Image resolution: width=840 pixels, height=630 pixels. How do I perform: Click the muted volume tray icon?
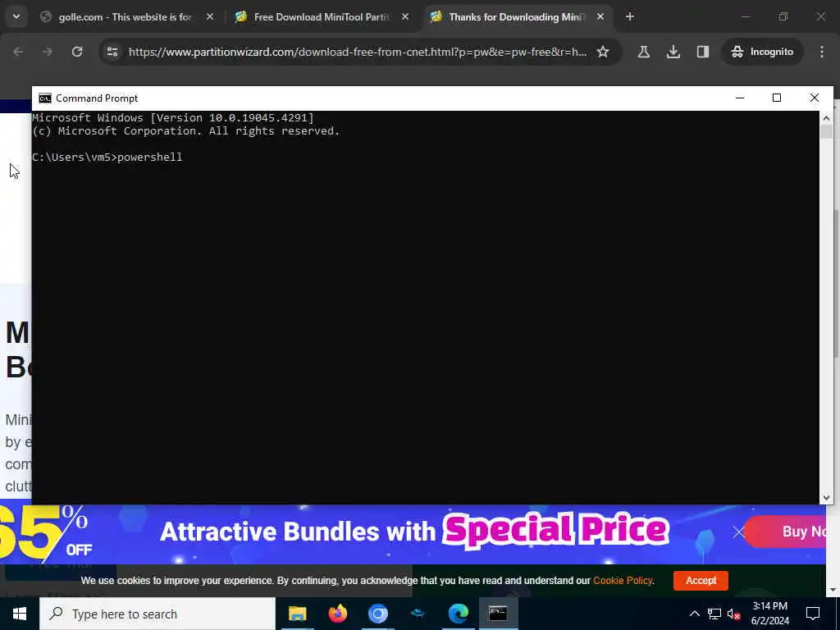pyautogui.click(x=734, y=614)
